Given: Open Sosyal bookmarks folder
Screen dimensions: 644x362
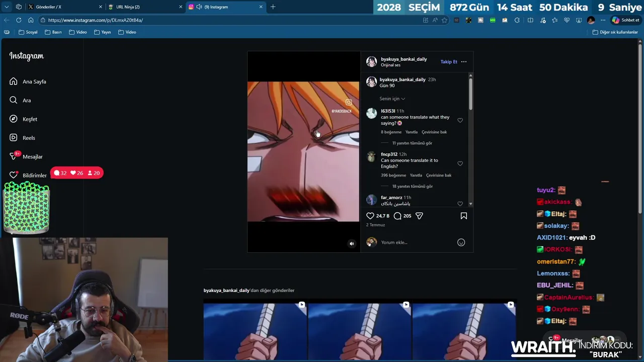Looking at the screenshot, I should pyautogui.click(x=28, y=32).
